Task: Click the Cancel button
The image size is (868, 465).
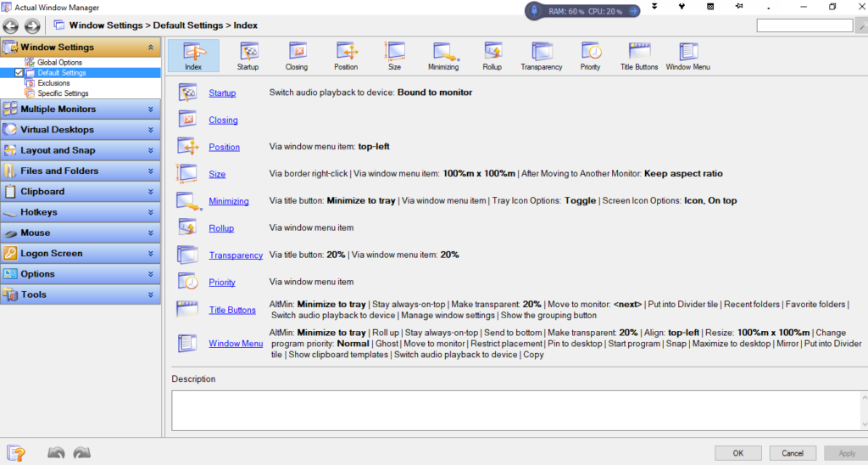Action: [x=793, y=453]
